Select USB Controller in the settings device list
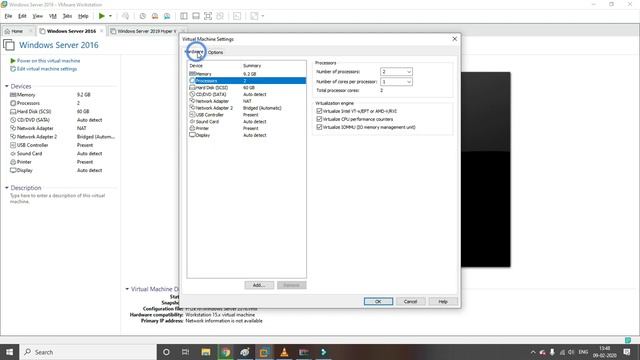640x360 pixels. [x=247, y=115]
